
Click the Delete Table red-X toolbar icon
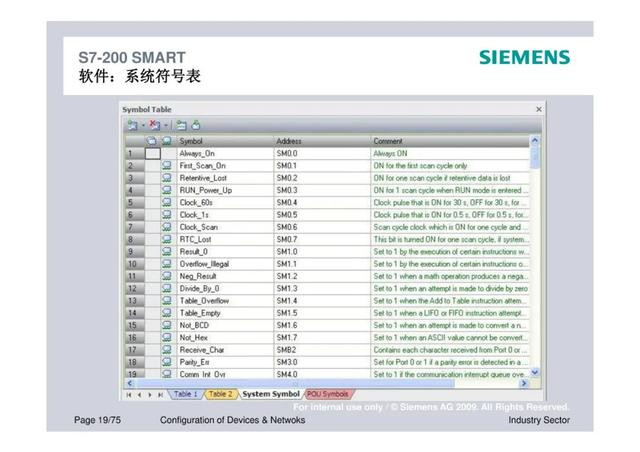(x=154, y=125)
